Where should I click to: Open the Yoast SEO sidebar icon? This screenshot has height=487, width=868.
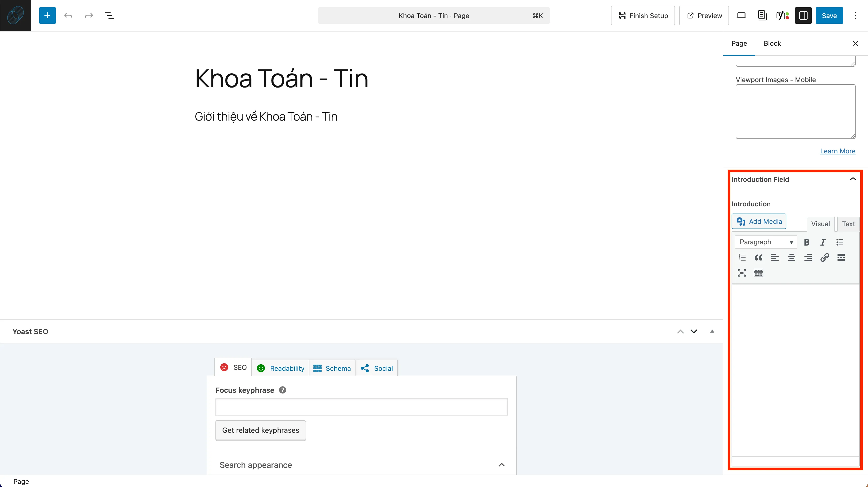click(x=782, y=15)
